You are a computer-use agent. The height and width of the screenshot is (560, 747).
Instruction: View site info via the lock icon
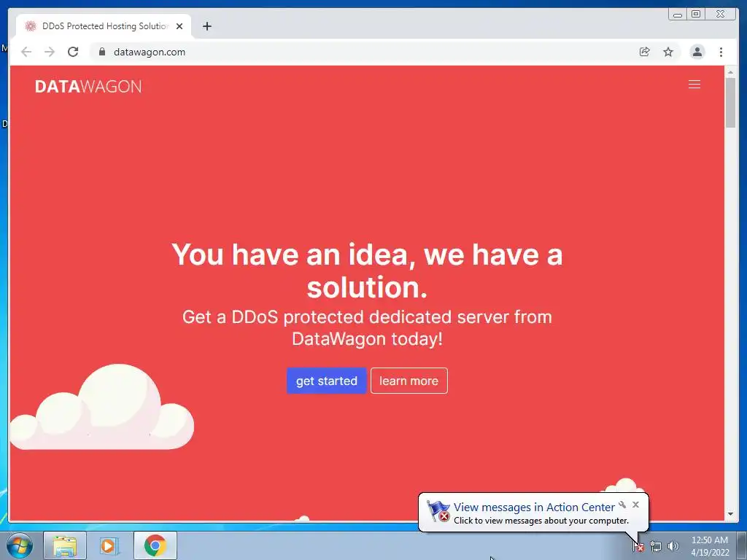(101, 52)
